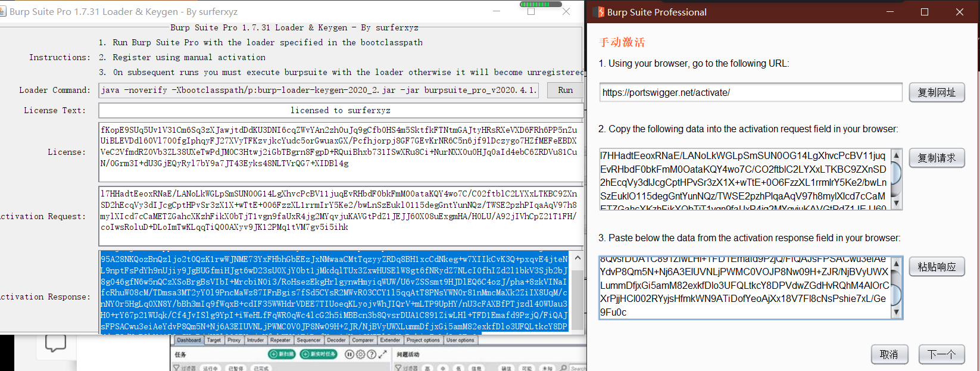Click the 复制网址 (copy URL) button

pos(937,92)
